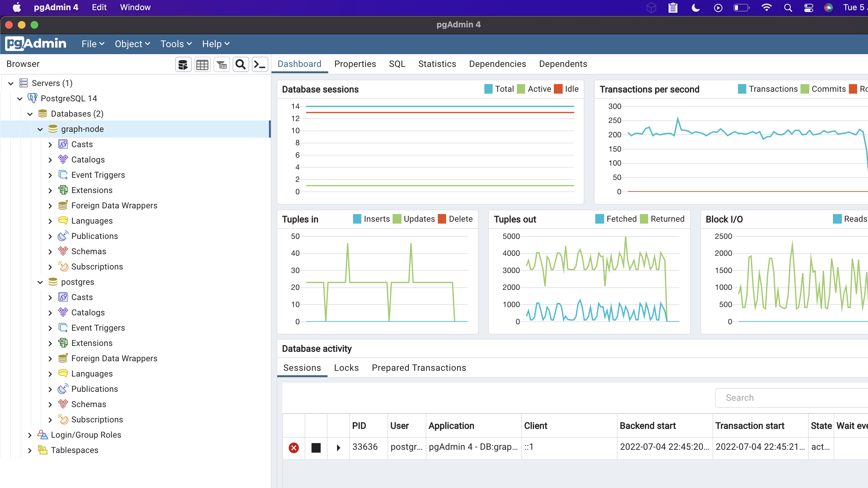This screenshot has height=488, width=868.
Task: Expand Login/Group Roles node
Action: click(30, 435)
